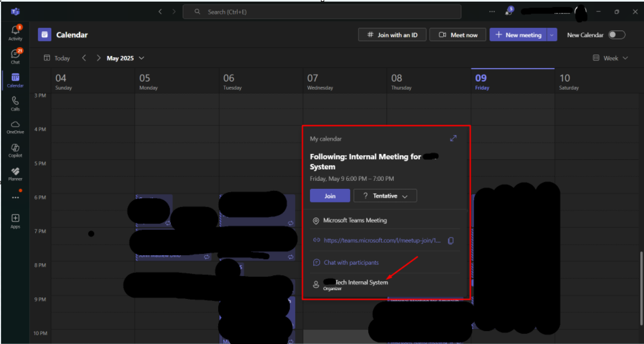
Task: Open the New meeting dropdown arrow
Action: tap(552, 35)
